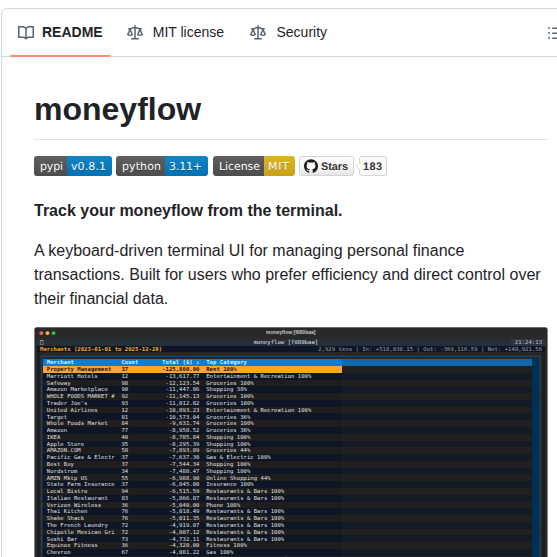
Task: Open the 183 star count link
Action: 372,166
